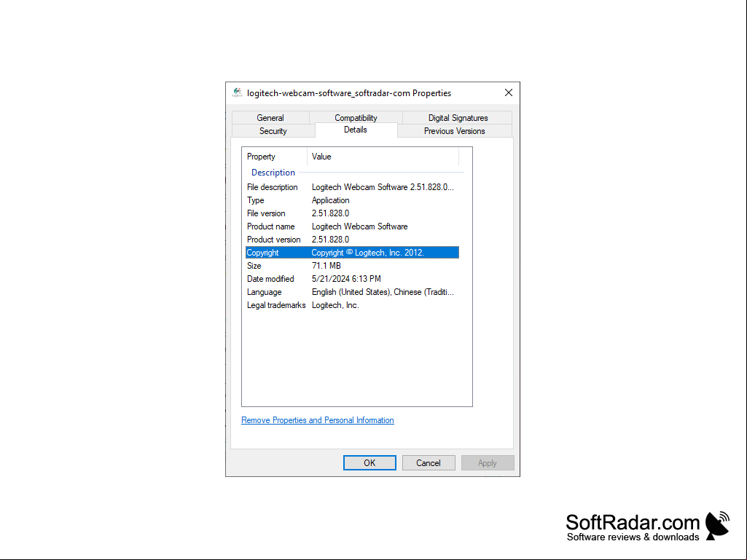Click the Logitech file icon in title bar
Image resolution: width=747 pixels, height=560 pixels.
tap(237, 93)
